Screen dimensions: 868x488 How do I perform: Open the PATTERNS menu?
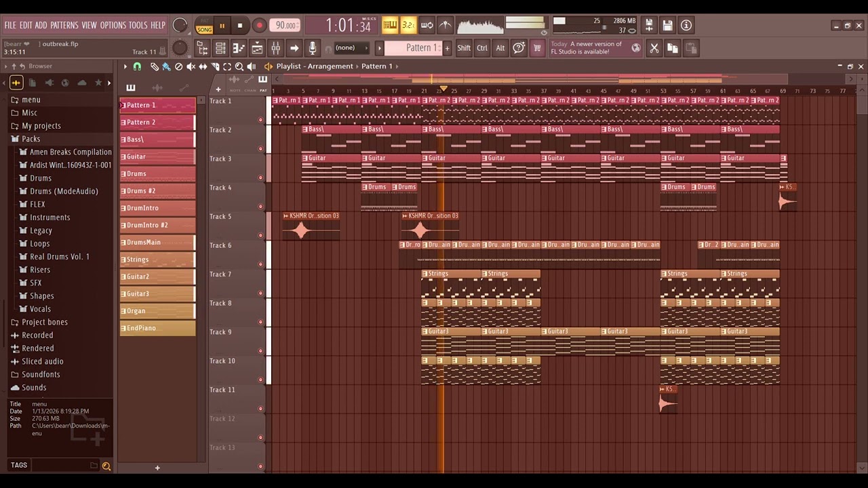pyautogui.click(x=64, y=25)
